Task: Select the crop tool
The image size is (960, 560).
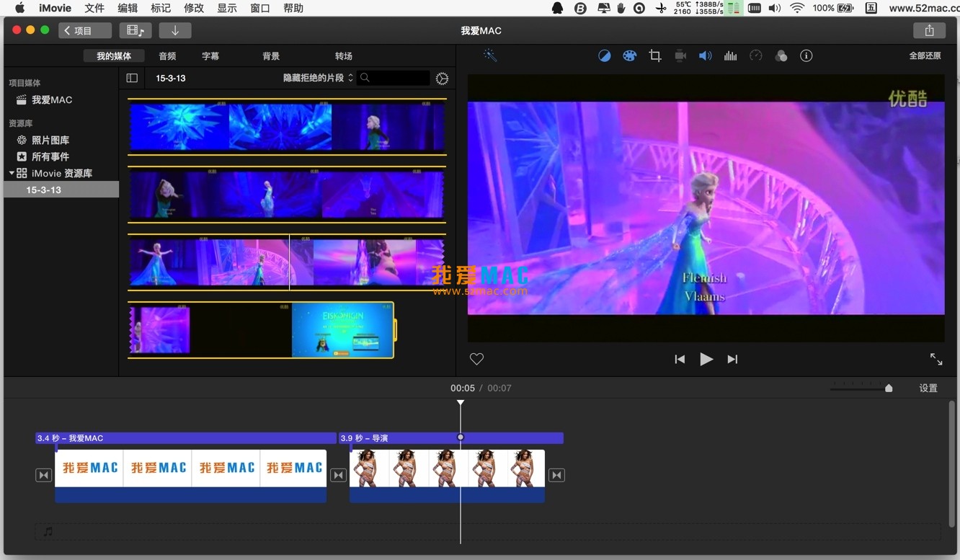Action: click(x=655, y=55)
